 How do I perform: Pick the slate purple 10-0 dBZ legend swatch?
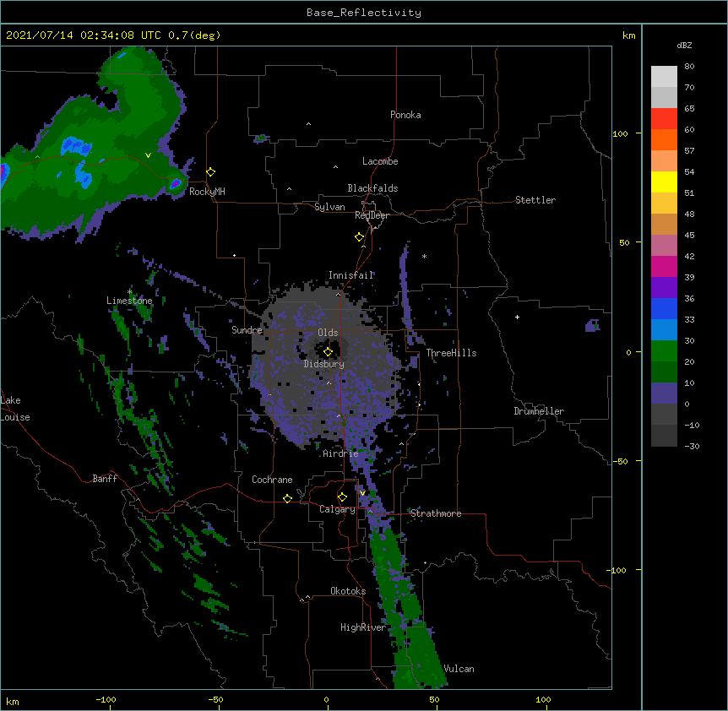(664, 393)
